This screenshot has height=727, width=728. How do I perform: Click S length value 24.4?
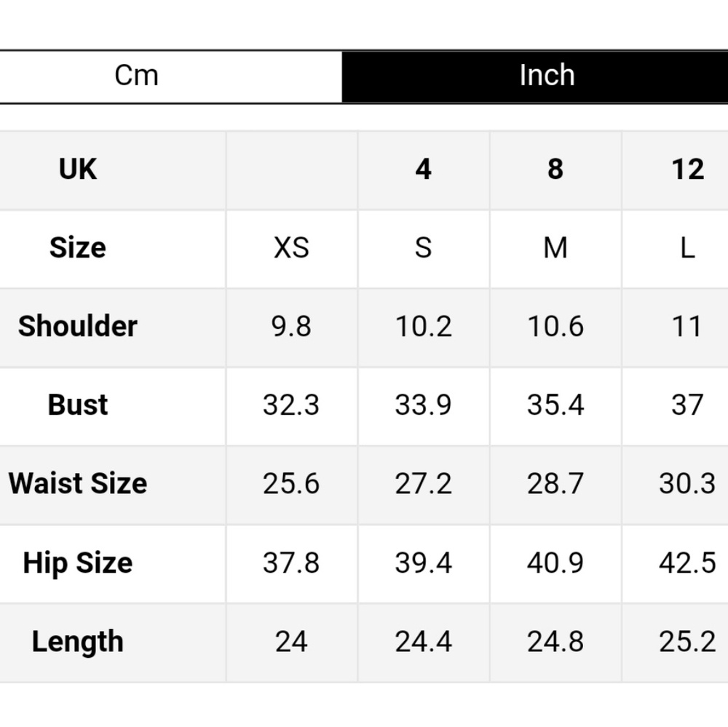[423, 642]
